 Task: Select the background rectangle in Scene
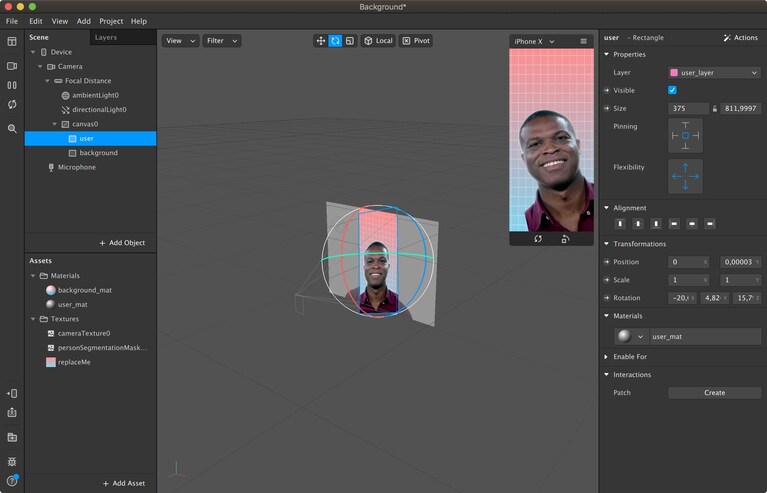tap(90, 153)
